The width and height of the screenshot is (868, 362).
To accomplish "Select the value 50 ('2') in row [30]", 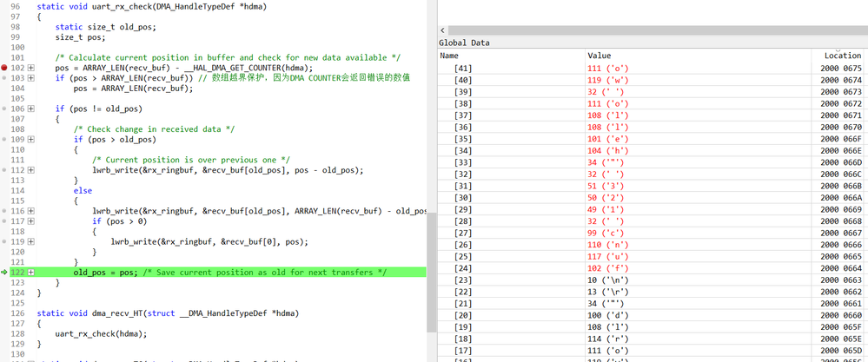I will click(x=606, y=197).
